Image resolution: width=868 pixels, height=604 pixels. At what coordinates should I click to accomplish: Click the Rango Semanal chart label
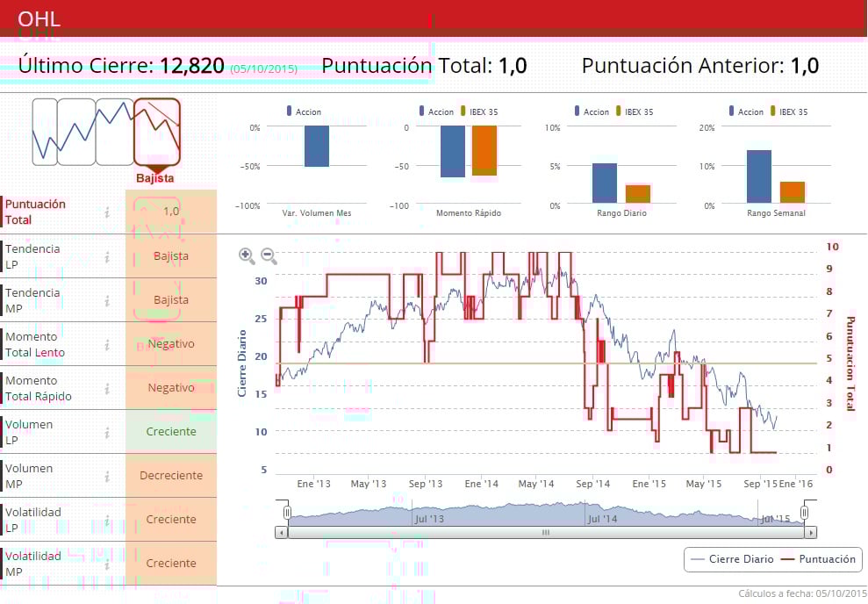click(x=776, y=213)
